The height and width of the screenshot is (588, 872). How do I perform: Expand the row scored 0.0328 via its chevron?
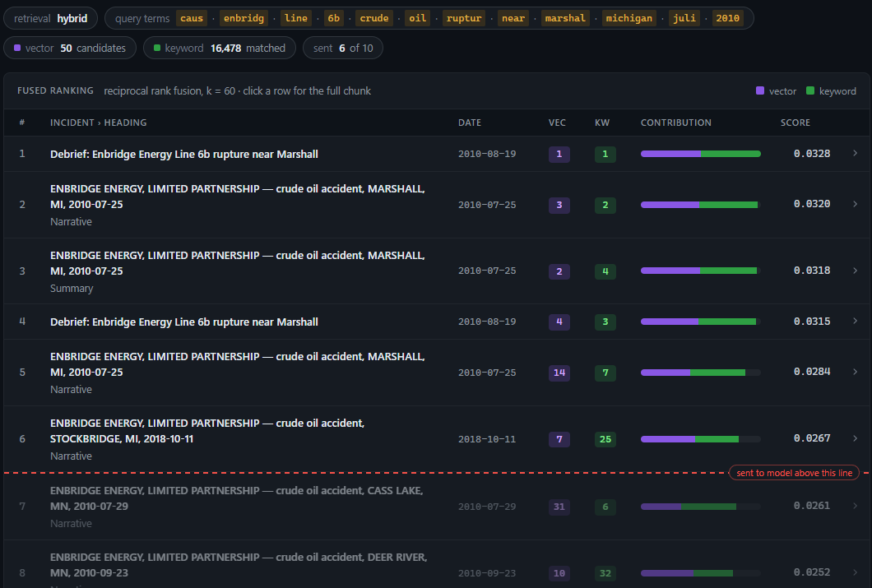tap(855, 153)
